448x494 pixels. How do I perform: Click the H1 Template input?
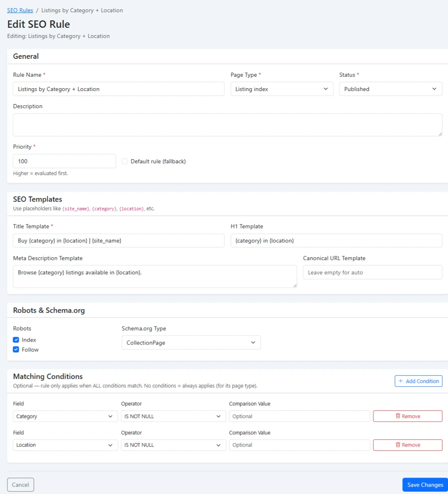tap(336, 240)
